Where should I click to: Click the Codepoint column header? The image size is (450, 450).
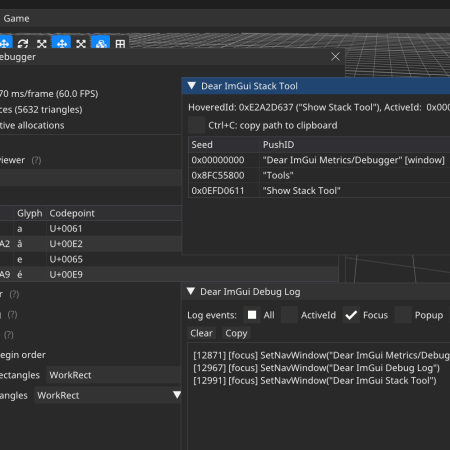(72, 213)
